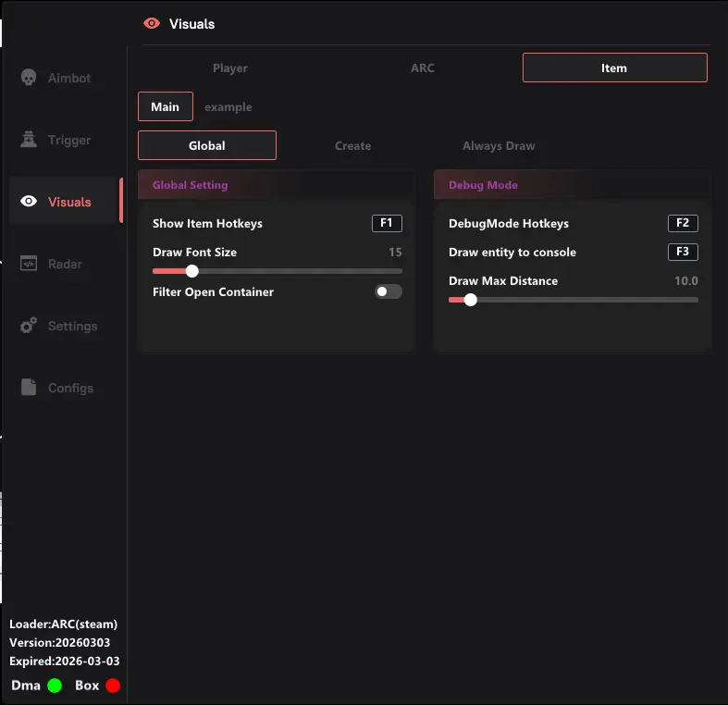
Task: Switch to the Player tab
Action: 230,68
